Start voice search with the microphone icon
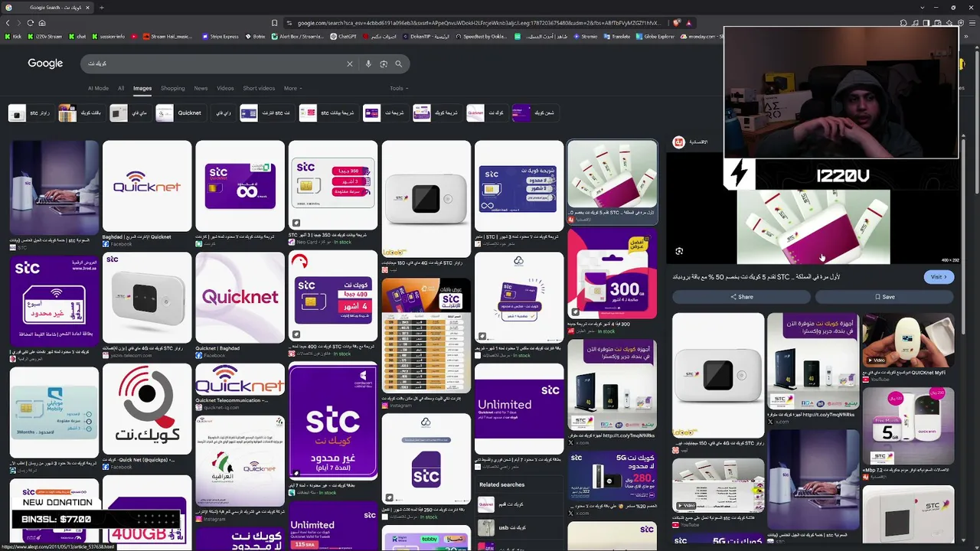 pos(368,64)
